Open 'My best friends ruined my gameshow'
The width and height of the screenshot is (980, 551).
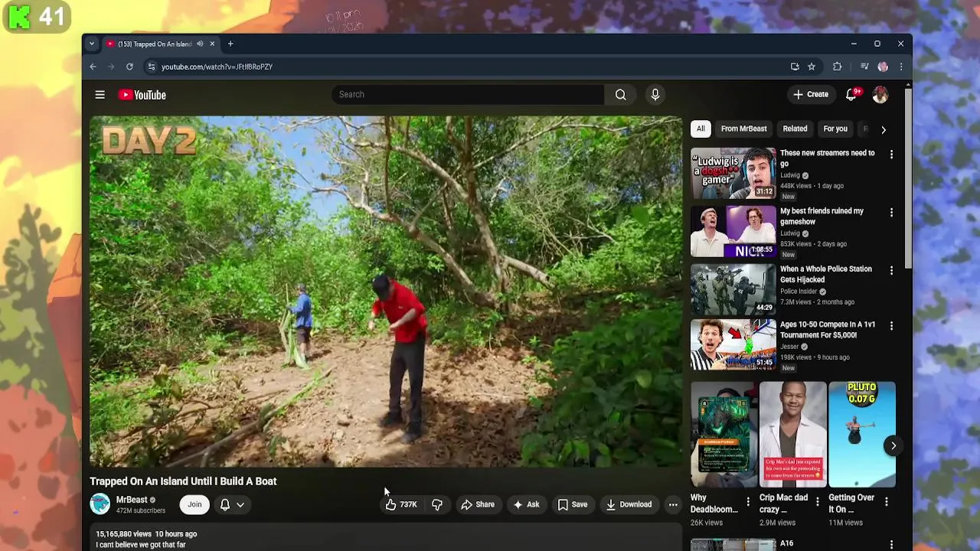pos(822,216)
